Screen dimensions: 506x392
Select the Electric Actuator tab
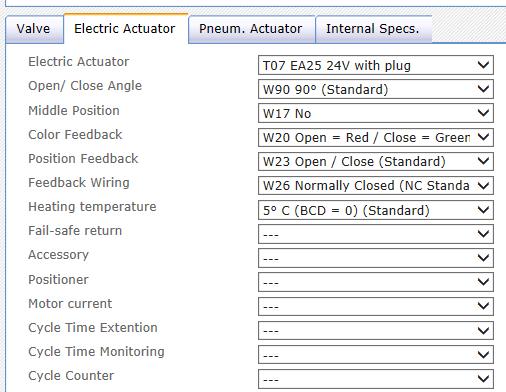pos(126,29)
